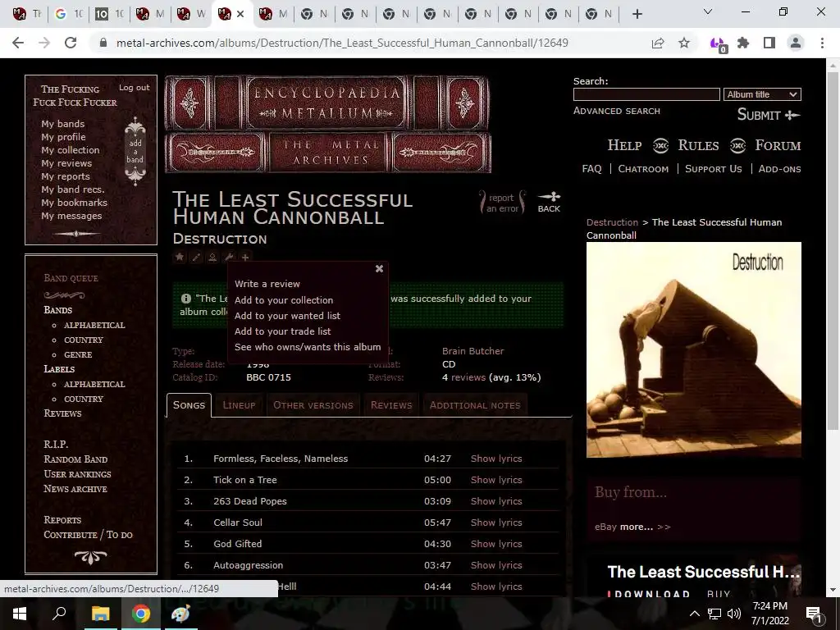
Task: Open Random Band in sidebar
Action: pyautogui.click(x=75, y=459)
